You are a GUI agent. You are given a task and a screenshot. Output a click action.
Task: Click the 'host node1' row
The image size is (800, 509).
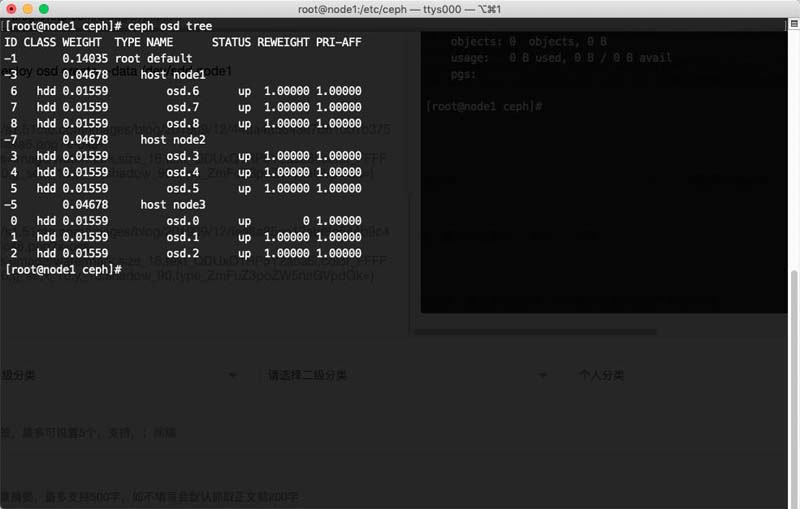click(173, 75)
